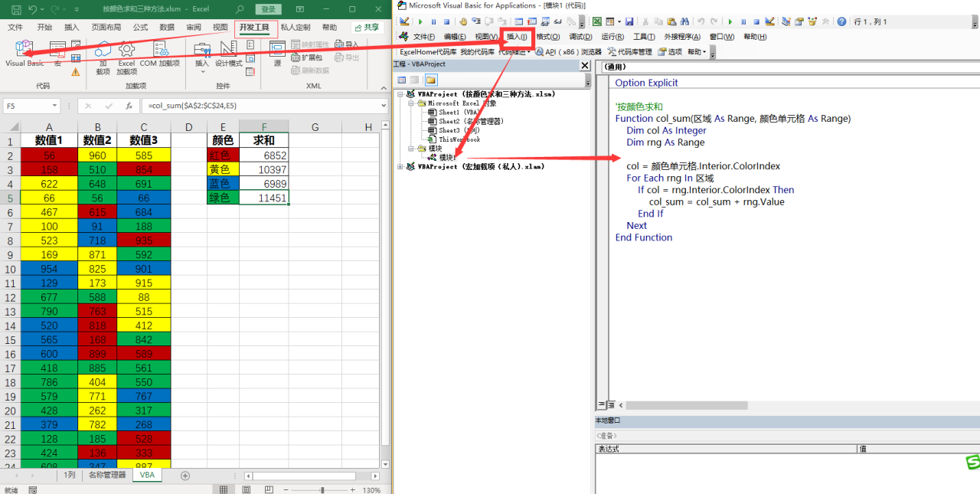Open the XML 源 source pane
The width and height of the screenshot is (980, 494).
277,55
